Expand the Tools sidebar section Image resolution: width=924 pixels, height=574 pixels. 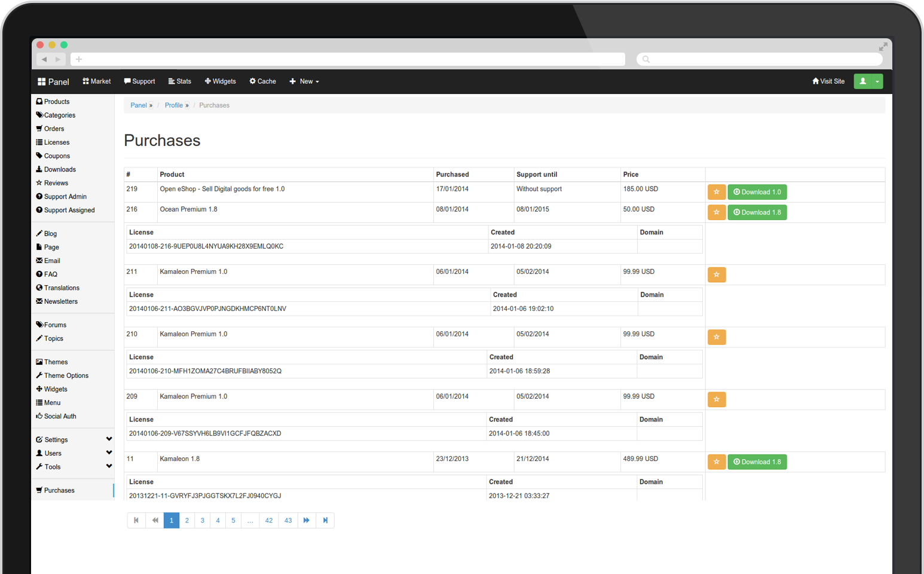pos(109,467)
